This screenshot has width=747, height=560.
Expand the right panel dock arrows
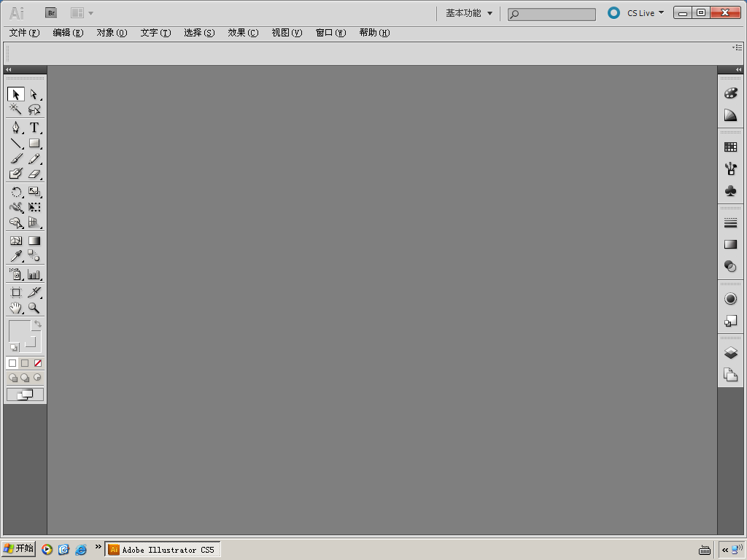pos(738,69)
